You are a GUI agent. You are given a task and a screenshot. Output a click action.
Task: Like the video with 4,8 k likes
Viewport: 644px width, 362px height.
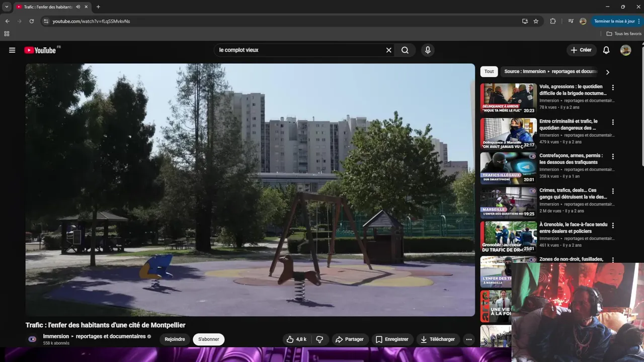coord(296,339)
